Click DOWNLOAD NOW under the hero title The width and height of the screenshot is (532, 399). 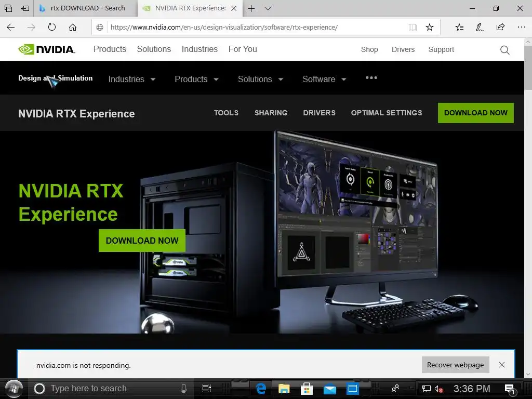[142, 241]
